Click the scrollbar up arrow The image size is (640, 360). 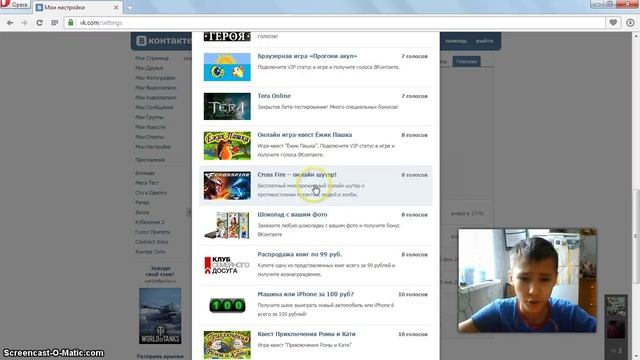[x=636, y=36]
